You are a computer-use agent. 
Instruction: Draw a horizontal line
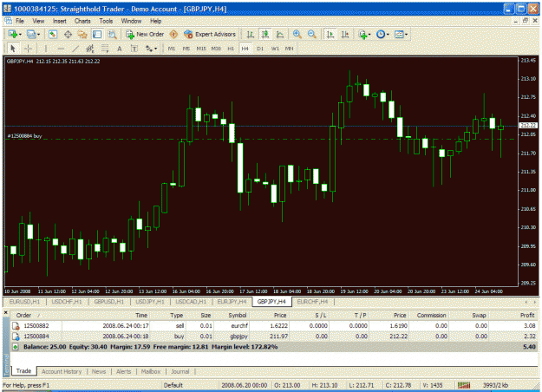pos(61,49)
